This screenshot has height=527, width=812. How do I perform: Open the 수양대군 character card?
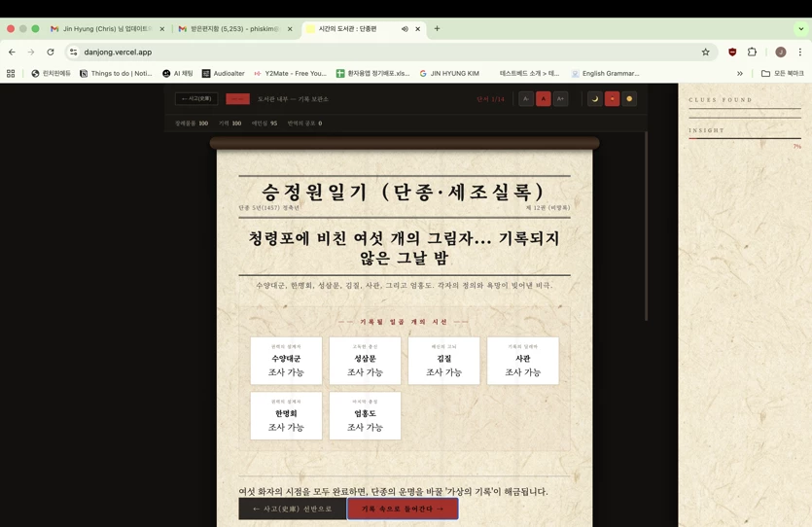(286, 361)
